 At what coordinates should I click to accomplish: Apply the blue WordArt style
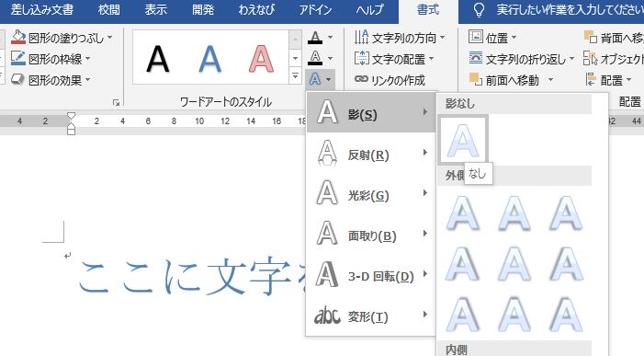tap(209, 58)
